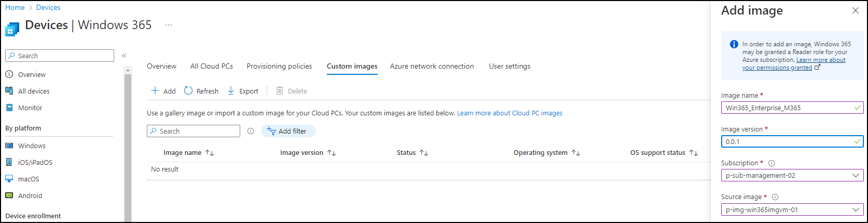The height and width of the screenshot is (223, 868).
Task: Click the Add plus icon
Action: coord(155,90)
